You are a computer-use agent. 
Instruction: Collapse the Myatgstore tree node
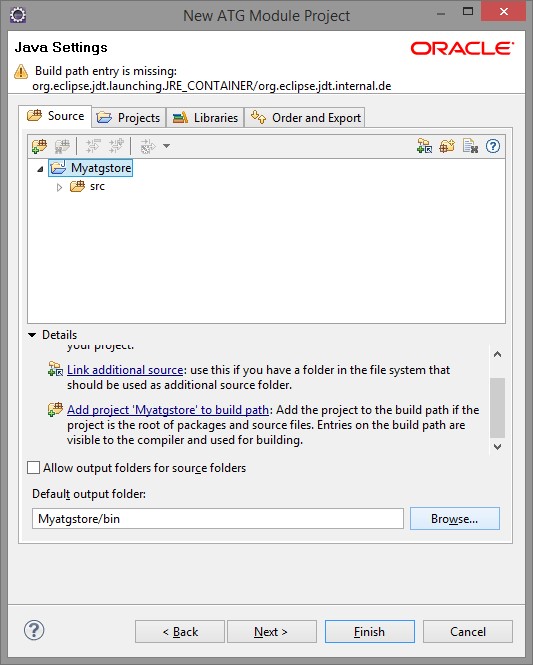pos(40,169)
